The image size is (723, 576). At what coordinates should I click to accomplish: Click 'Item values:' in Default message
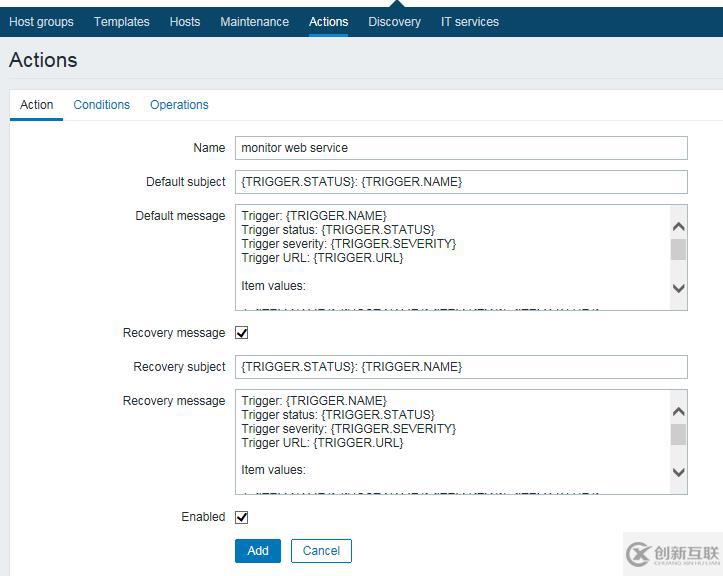tap(273, 286)
